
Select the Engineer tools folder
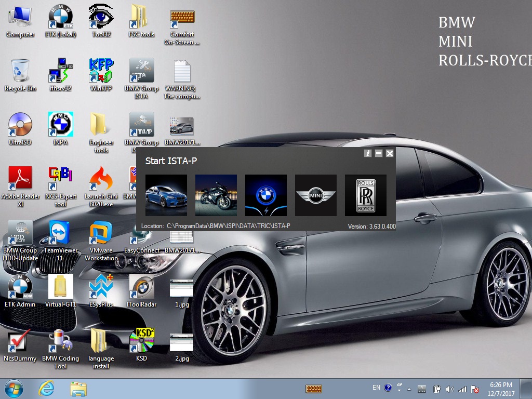[101, 133]
